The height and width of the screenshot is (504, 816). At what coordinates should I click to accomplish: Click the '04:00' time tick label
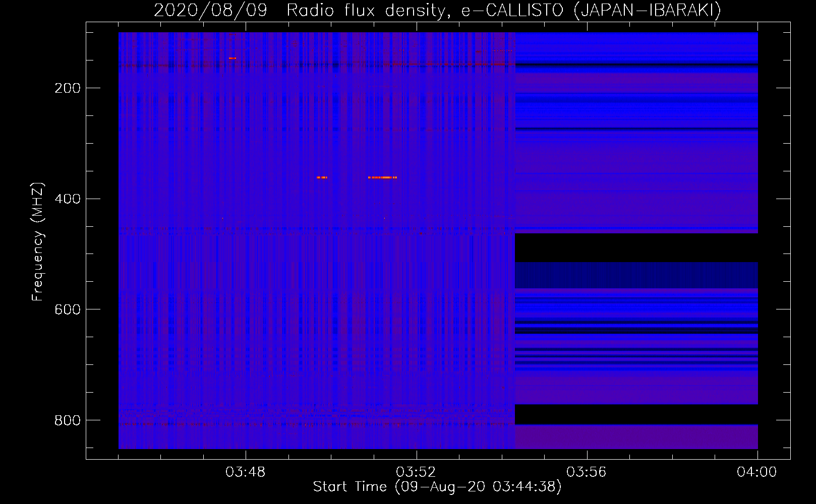pyautogui.click(x=757, y=472)
